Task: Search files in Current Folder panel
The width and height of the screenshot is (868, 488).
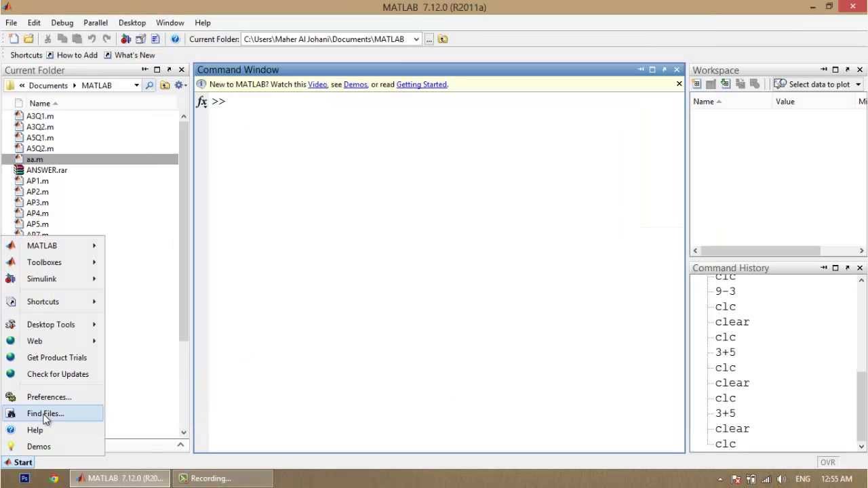Action: point(149,85)
